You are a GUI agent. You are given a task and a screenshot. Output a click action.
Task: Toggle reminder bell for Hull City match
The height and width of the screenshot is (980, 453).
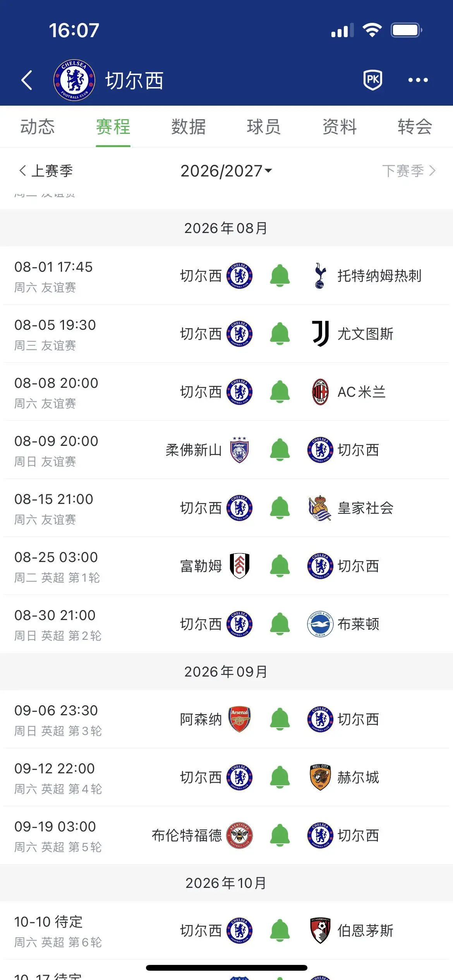[280, 777]
